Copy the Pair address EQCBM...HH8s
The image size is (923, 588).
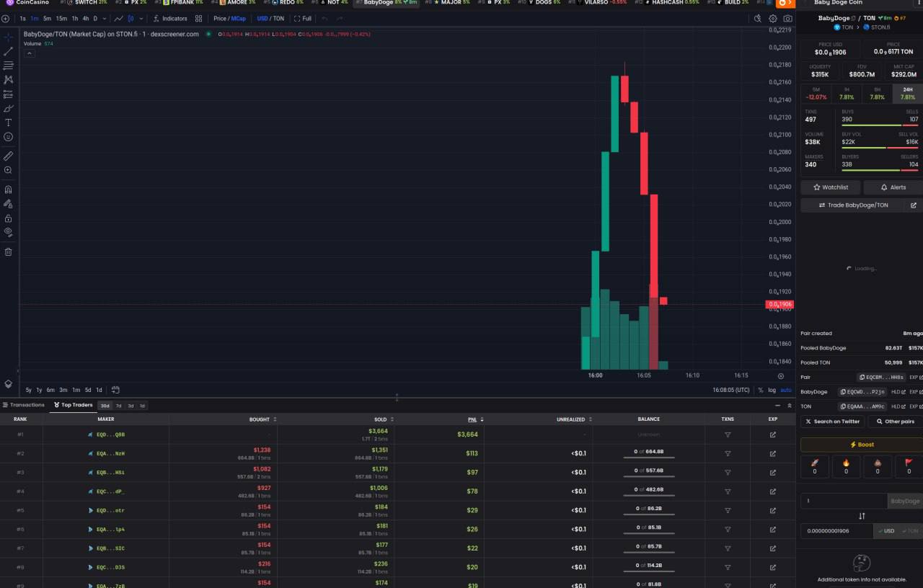tap(882, 378)
